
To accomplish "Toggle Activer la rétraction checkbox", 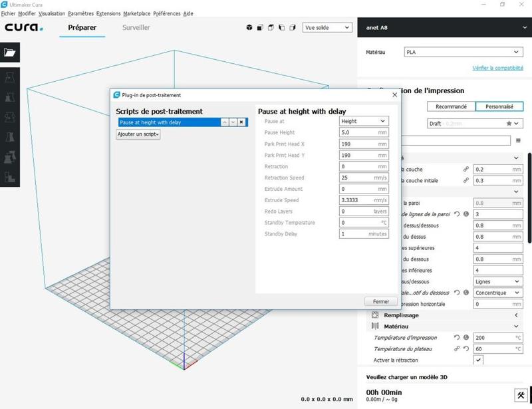I will [478, 360].
